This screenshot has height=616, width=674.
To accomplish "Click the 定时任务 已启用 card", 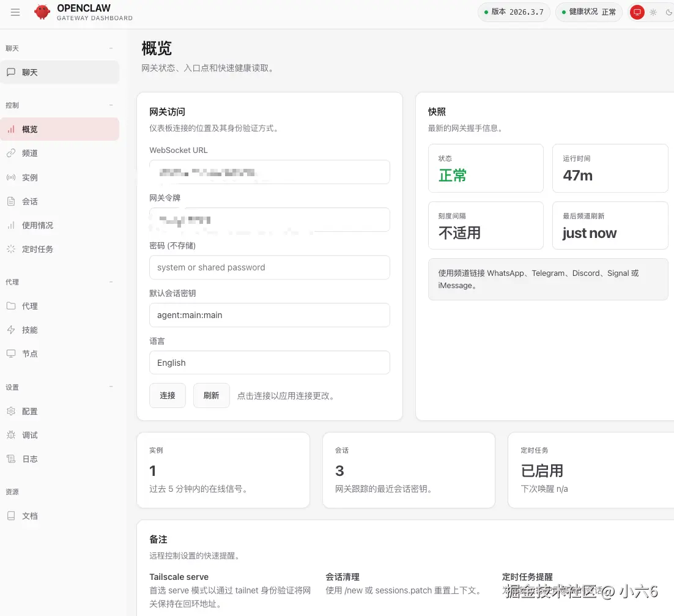I will pyautogui.click(x=591, y=470).
